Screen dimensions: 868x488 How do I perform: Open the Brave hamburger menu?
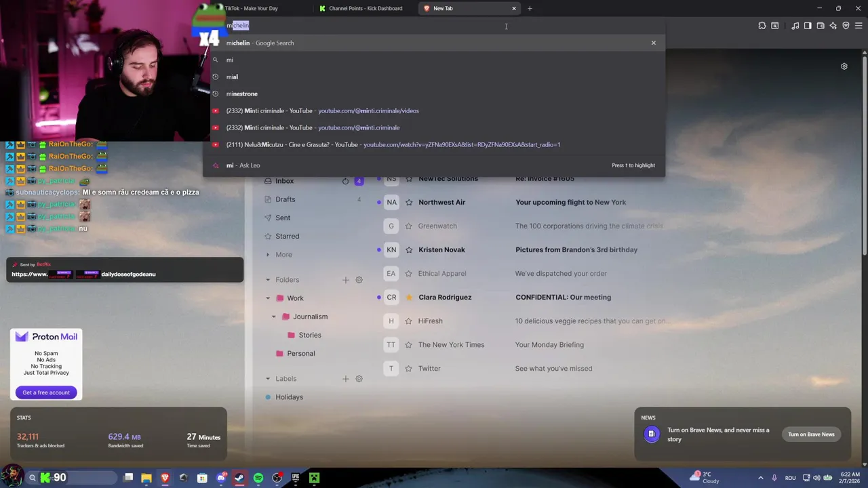859,26
